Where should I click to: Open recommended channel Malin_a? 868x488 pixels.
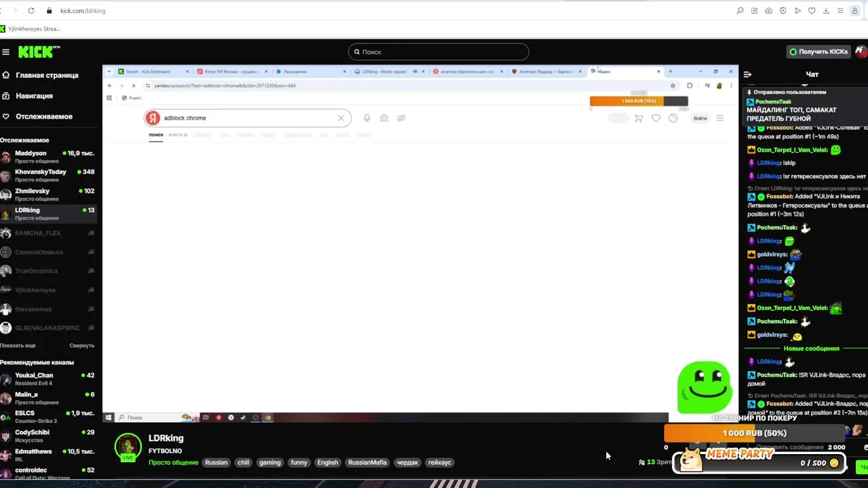coord(48,398)
